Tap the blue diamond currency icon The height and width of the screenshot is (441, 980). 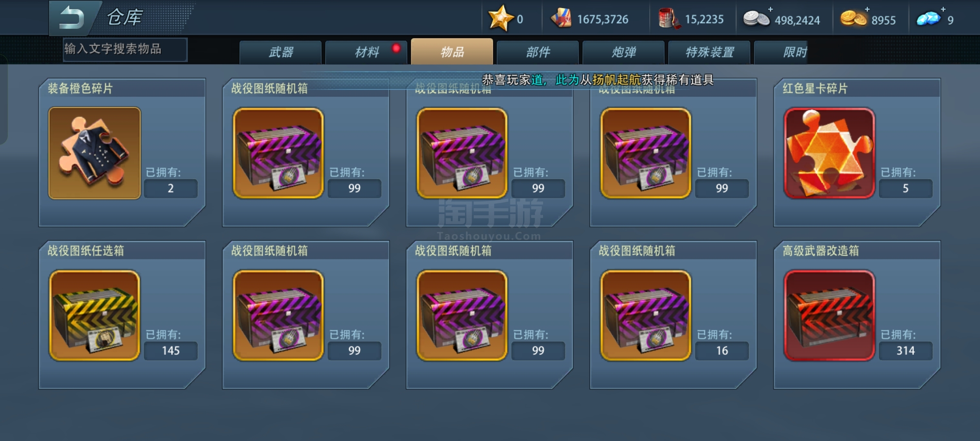(x=929, y=18)
